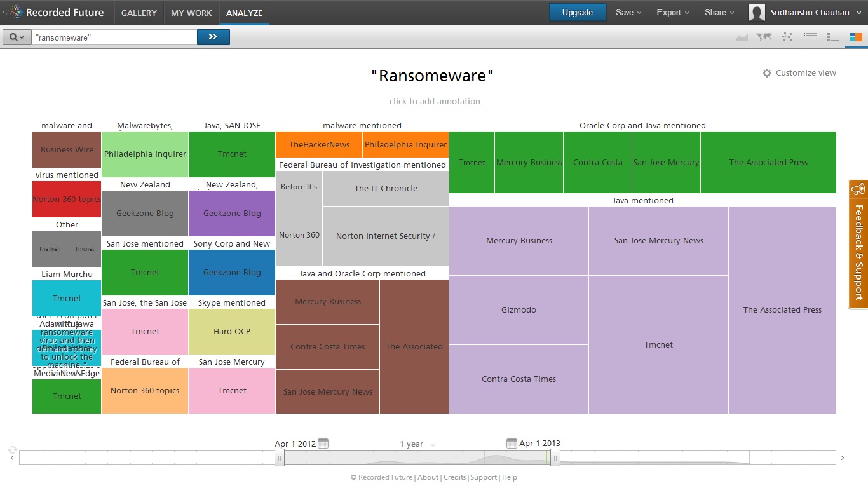Select the orange TheHackerNews tile
This screenshot has height=488, width=868.
click(x=319, y=144)
